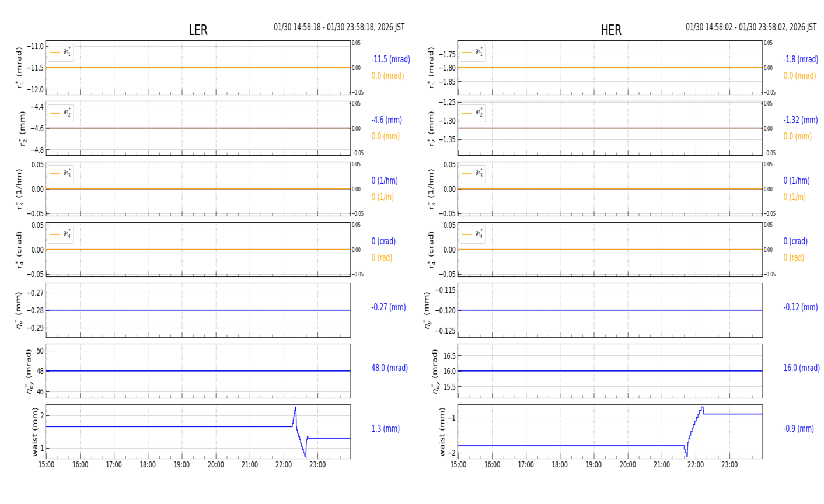
Task: Click the -0.12 (mm) value label
Action: [x=801, y=307]
